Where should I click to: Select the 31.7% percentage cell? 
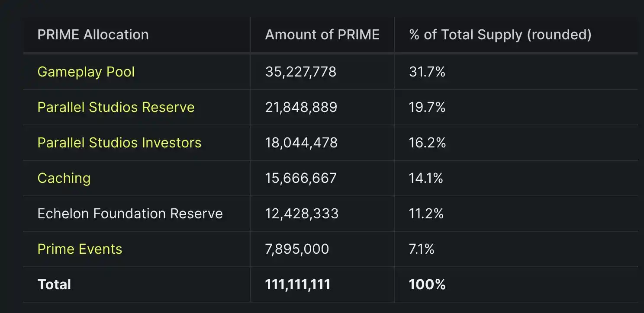tap(427, 72)
